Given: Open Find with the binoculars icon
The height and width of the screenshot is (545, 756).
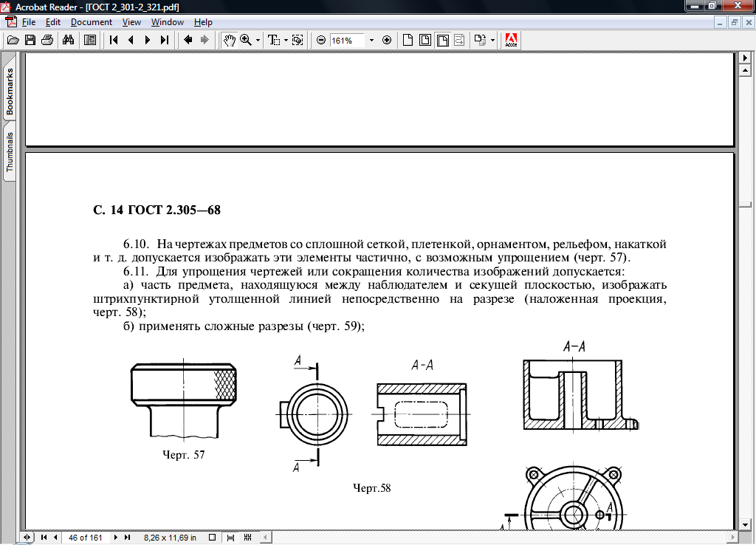Looking at the screenshot, I should [x=69, y=40].
